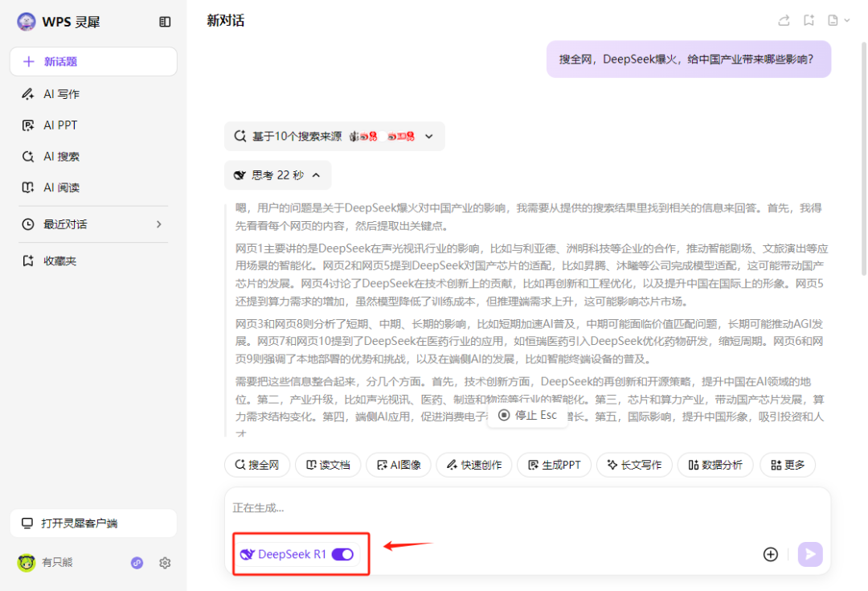868x591 pixels.
Task: Click the WPS 灵犀 logo icon
Action: pos(26,22)
